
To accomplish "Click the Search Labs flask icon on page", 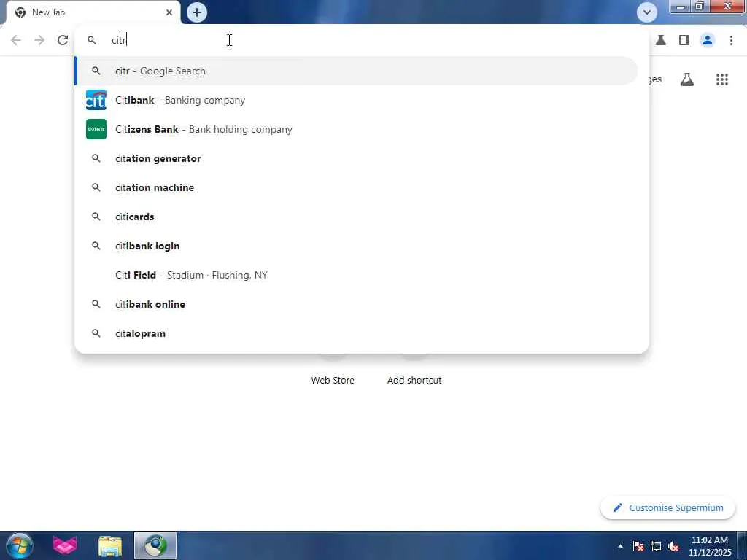I will tap(686, 79).
